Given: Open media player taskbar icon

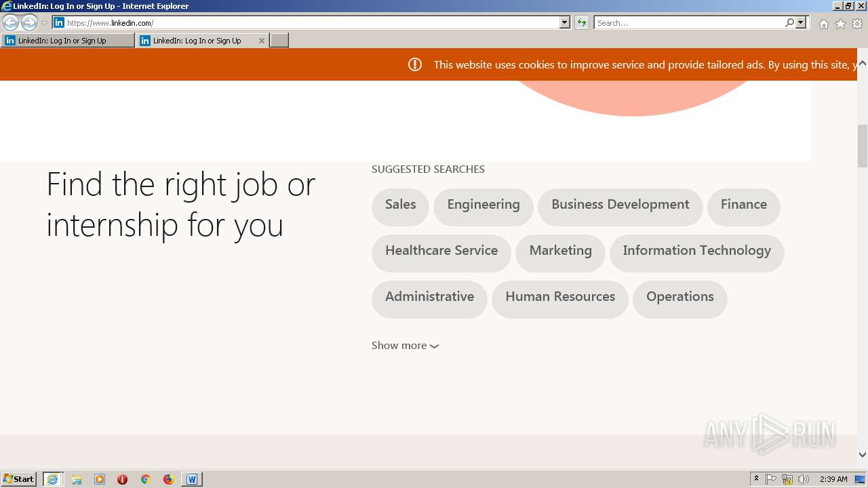Looking at the screenshot, I should tap(100, 479).
